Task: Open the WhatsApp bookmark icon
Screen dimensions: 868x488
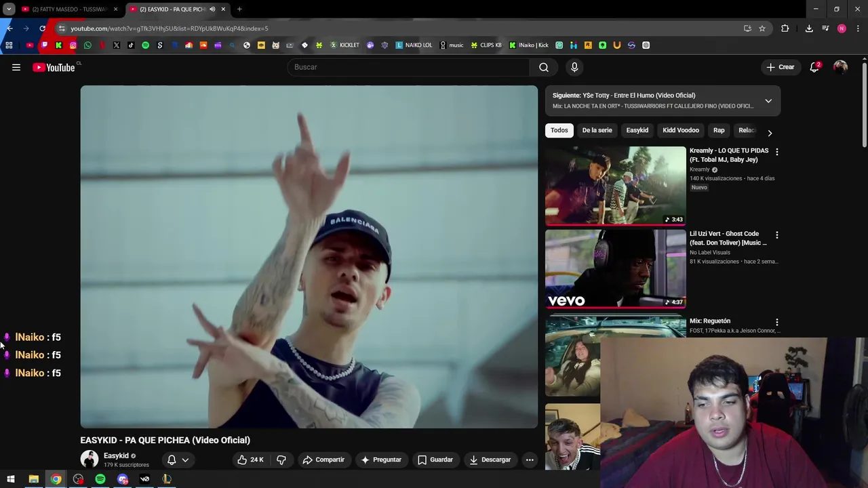Action: point(87,45)
